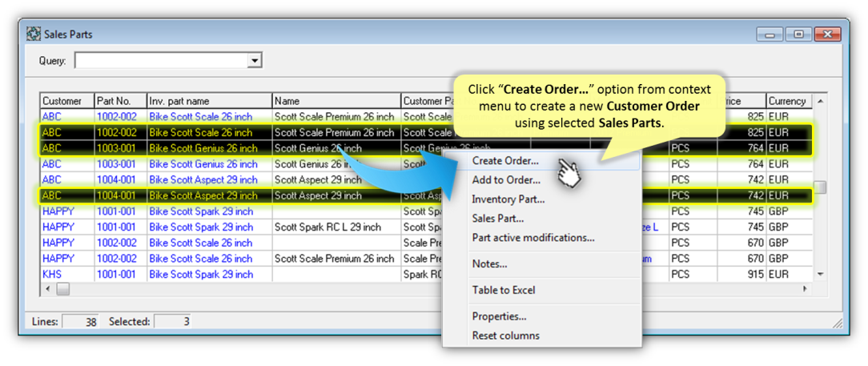Click the Selected count field showing 3

[x=172, y=321]
